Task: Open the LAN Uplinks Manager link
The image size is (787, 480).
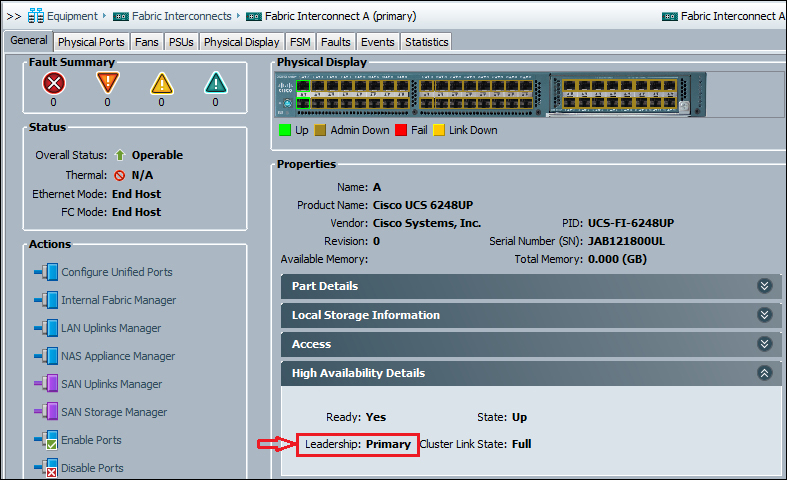Action: (x=111, y=328)
